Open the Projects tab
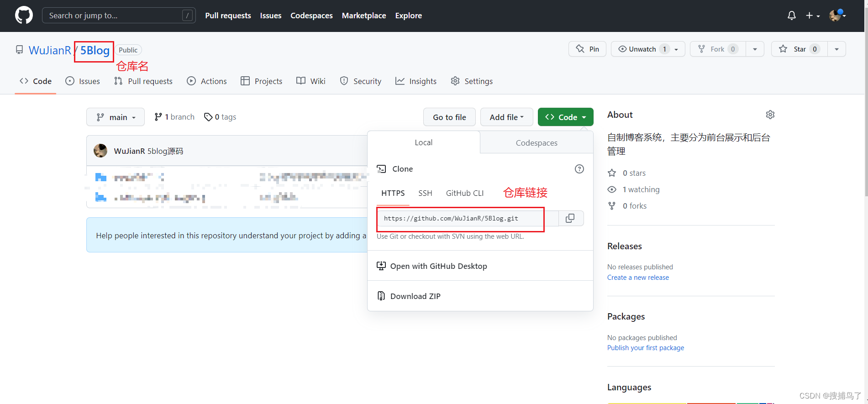 point(262,81)
